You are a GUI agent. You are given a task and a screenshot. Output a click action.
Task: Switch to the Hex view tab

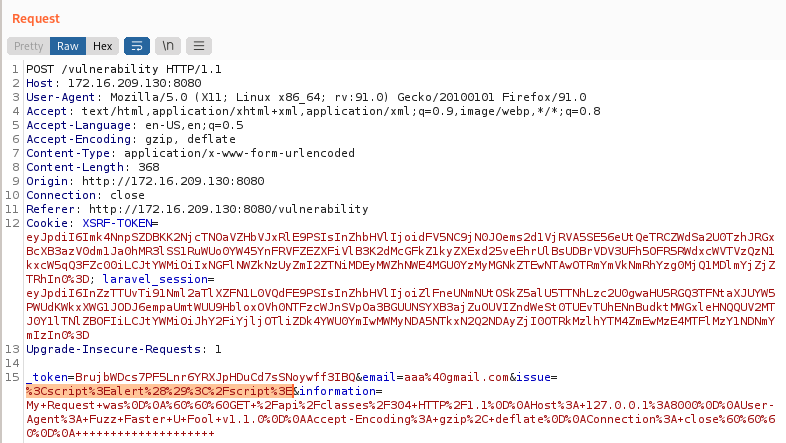pos(102,46)
